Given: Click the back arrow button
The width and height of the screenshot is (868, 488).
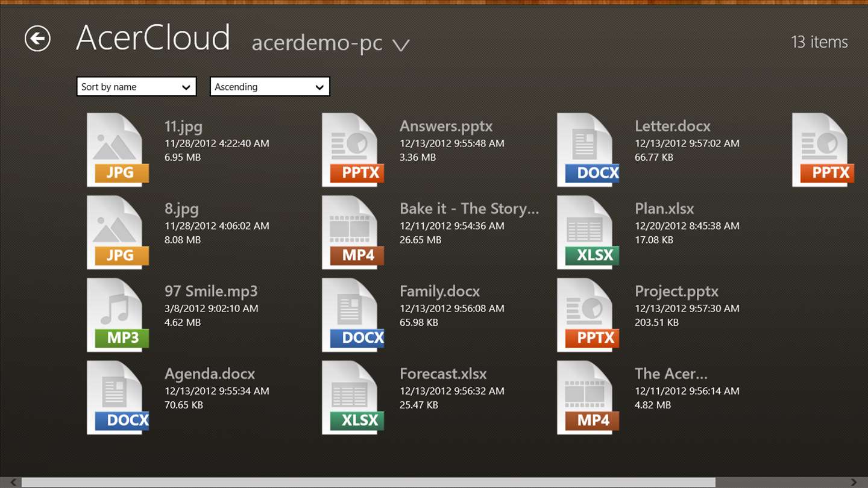Looking at the screenshot, I should (37, 39).
